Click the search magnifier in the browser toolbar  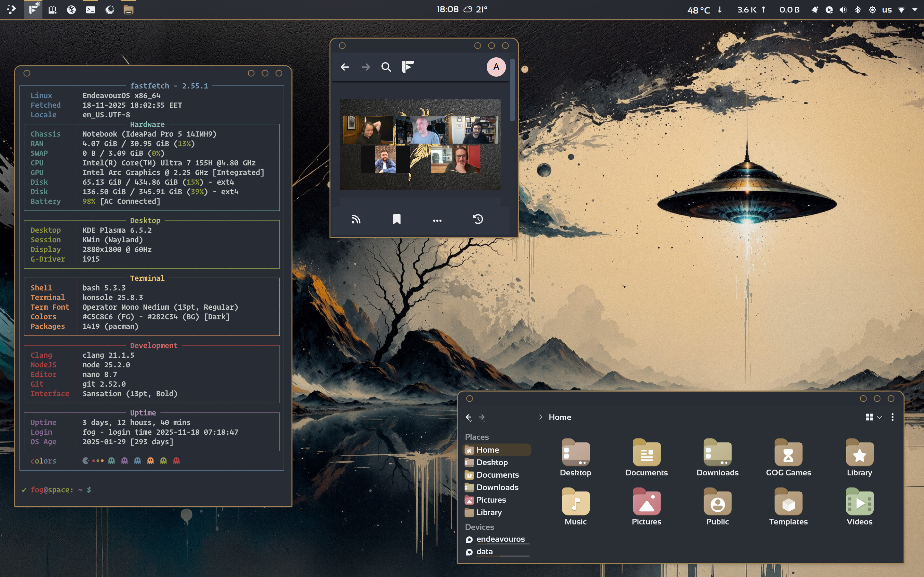[x=386, y=67]
